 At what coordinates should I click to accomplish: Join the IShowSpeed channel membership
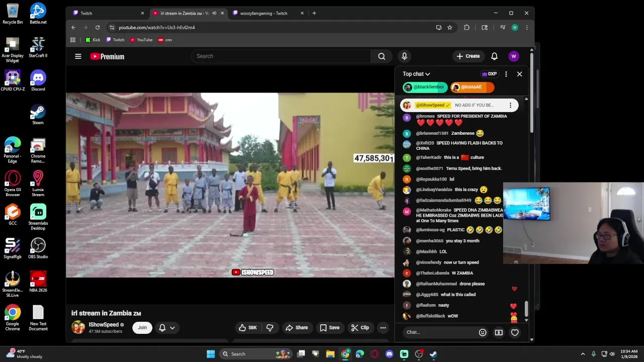142,328
